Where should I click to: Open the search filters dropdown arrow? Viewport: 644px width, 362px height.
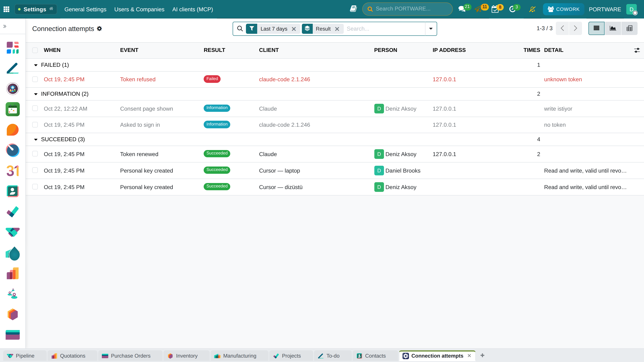tap(431, 29)
